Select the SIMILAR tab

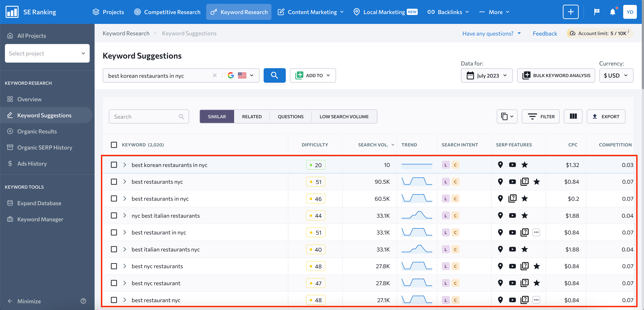point(217,117)
